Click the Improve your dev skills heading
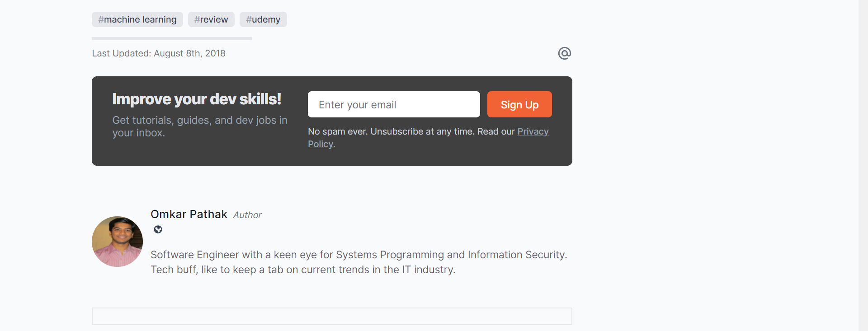This screenshot has height=331, width=868. [197, 99]
